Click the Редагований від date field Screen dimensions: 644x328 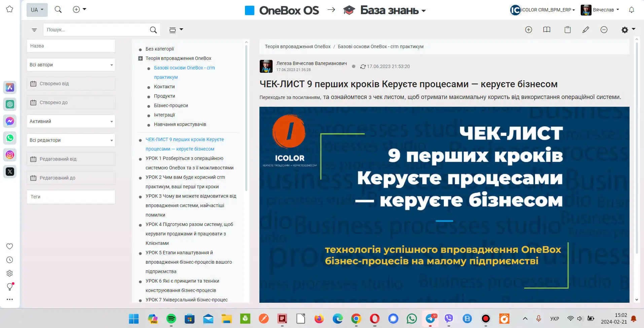pyautogui.click(x=71, y=159)
